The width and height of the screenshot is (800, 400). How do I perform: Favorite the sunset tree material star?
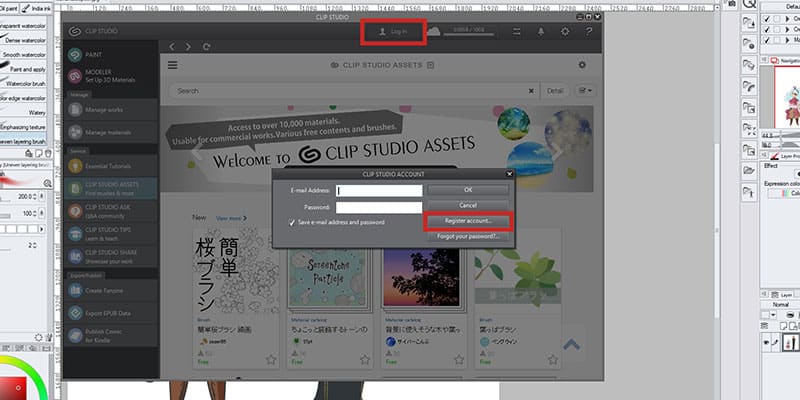(459, 360)
